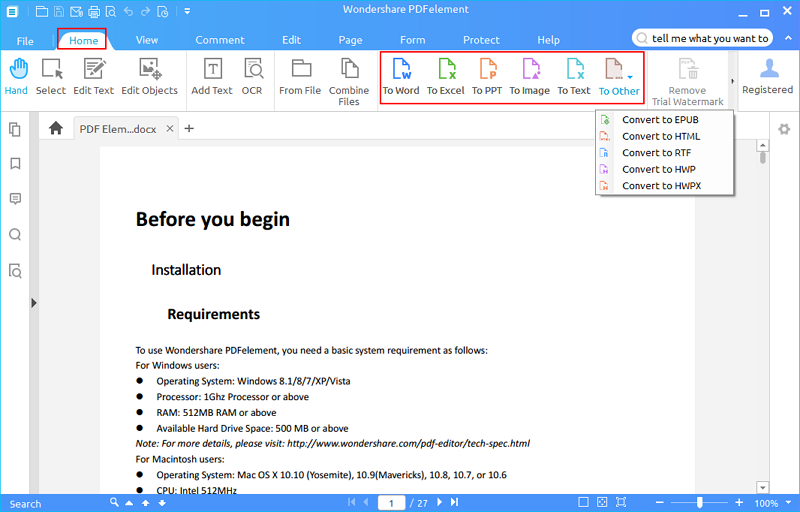Convert PDF To Text
Screen dimensions: 800x512
(x=574, y=77)
